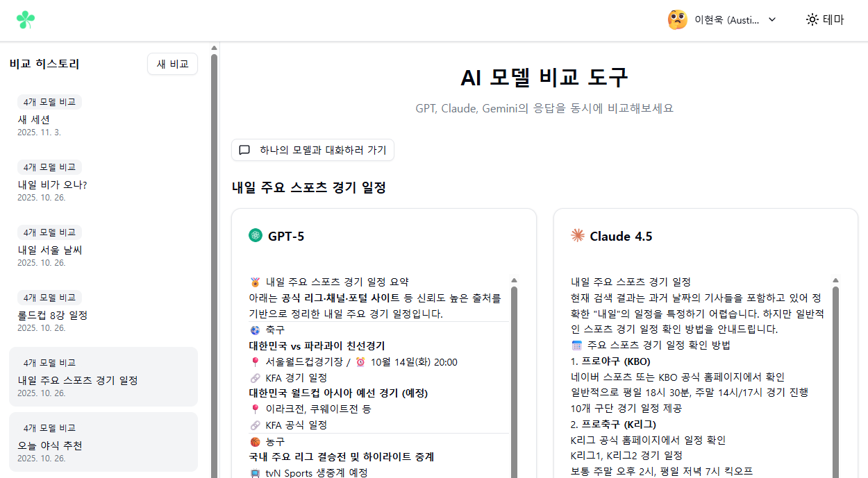868x478 pixels.
Task: Select the 롤드컵 8강 일정 history entry
Action: pyautogui.click(x=103, y=311)
